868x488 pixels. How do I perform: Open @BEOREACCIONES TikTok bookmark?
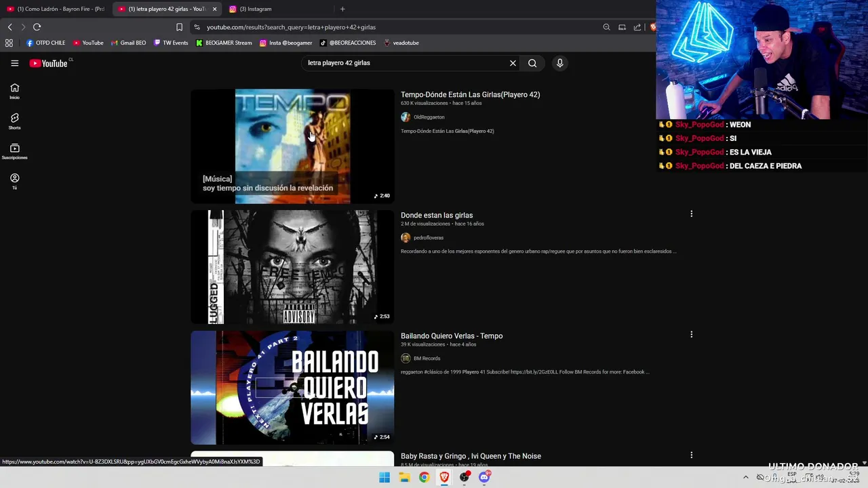click(x=348, y=43)
